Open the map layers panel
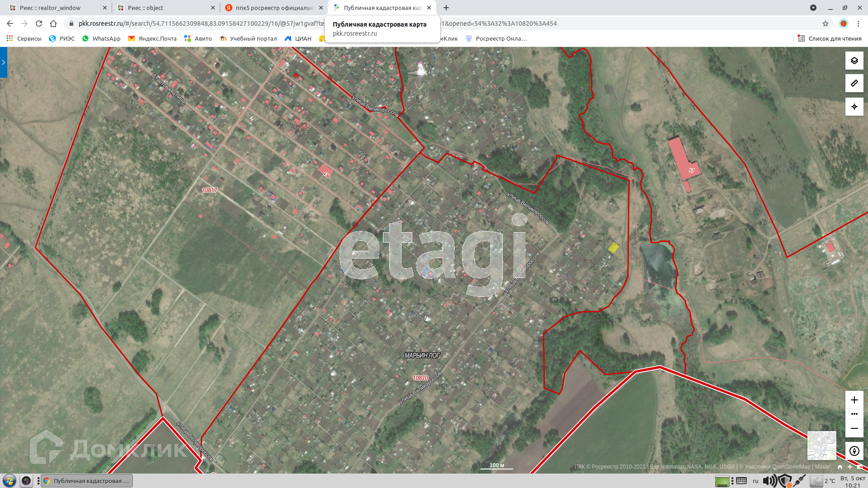Viewport: 868px width, 488px height. click(854, 61)
